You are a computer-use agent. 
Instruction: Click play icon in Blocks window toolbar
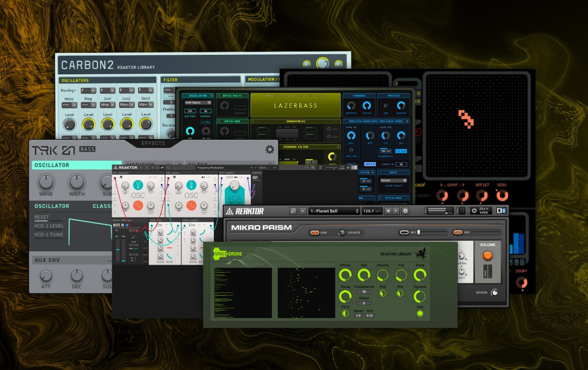(255, 168)
